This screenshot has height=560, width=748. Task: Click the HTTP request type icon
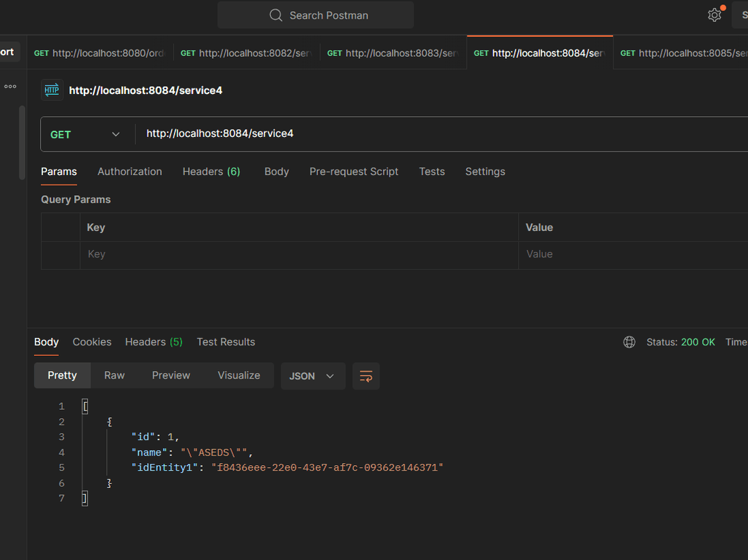click(x=52, y=90)
